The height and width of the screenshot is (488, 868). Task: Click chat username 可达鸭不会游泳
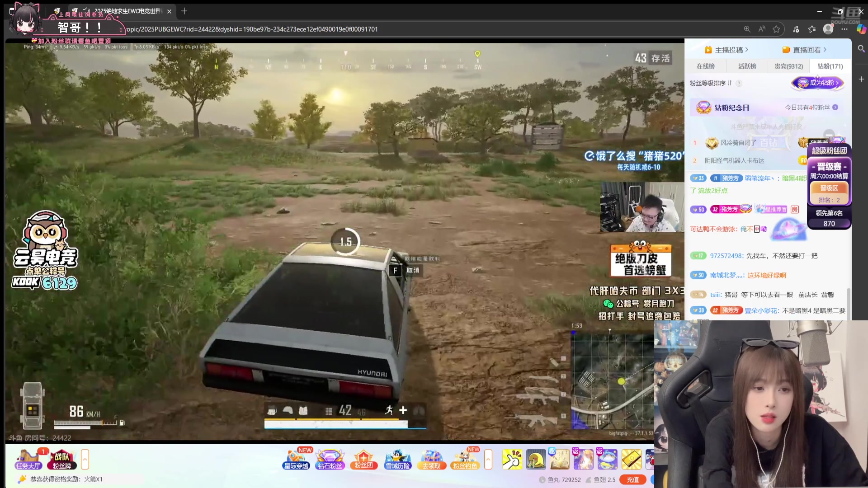[x=712, y=229]
